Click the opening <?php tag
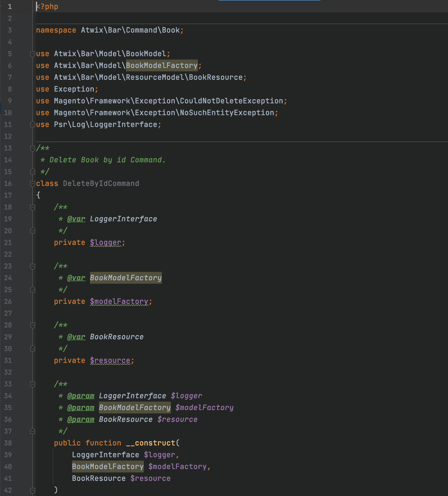Viewport: 448px width, 496px height. click(x=47, y=6)
